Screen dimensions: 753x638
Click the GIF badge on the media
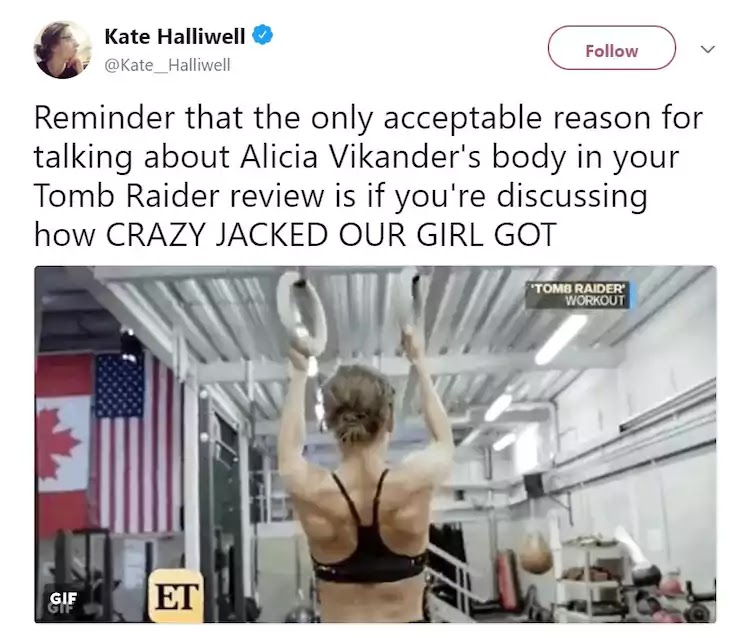pyautogui.click(x=63, y=598)
